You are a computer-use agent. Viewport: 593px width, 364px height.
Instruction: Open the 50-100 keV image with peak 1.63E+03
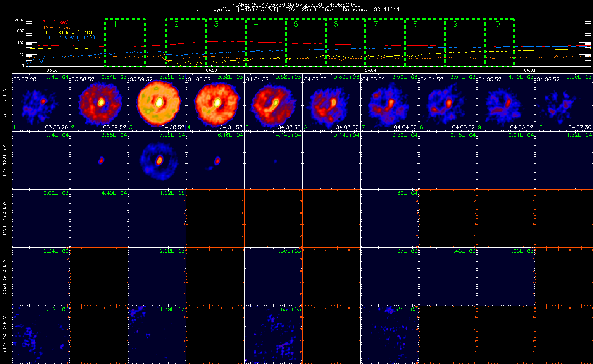[x=273, y=334]
